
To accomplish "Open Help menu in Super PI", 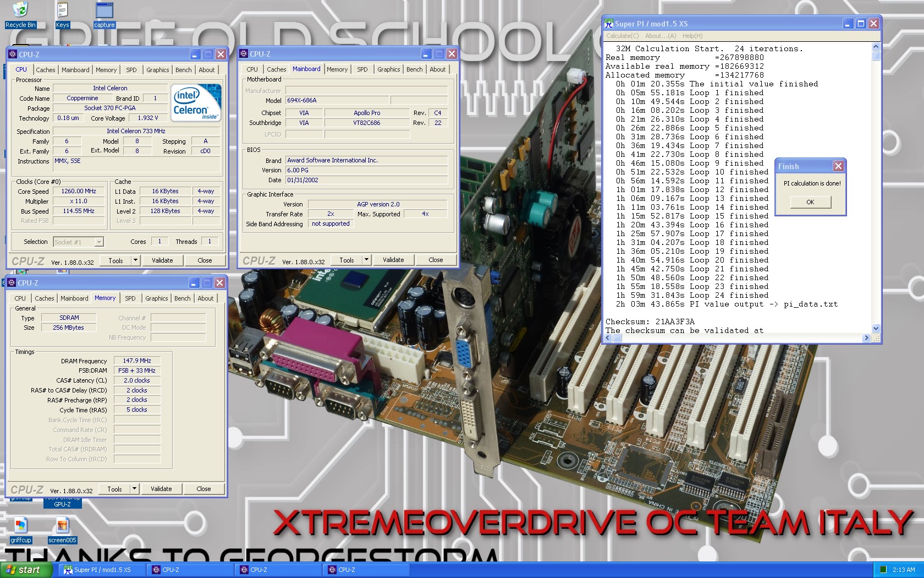I will (692, 36).
